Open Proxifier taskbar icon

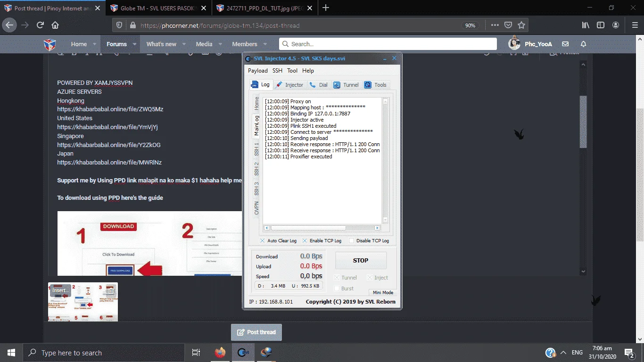pyautogui.click(x=266, y=353)
